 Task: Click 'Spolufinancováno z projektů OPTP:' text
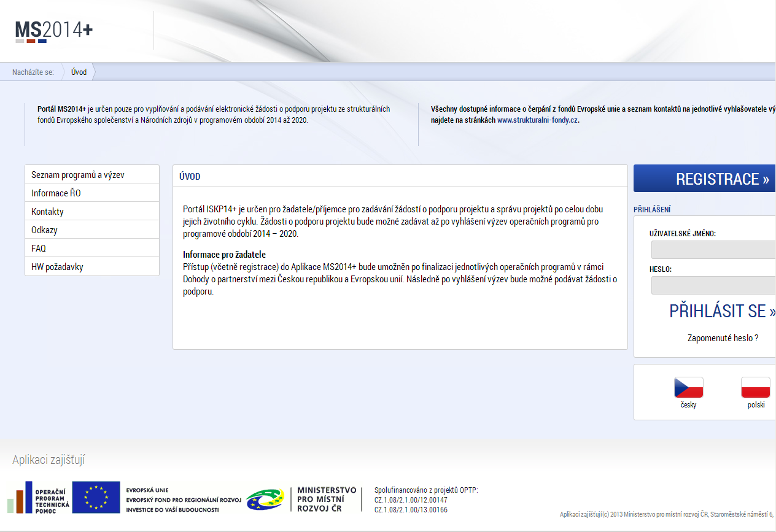[x=426, y=490]
